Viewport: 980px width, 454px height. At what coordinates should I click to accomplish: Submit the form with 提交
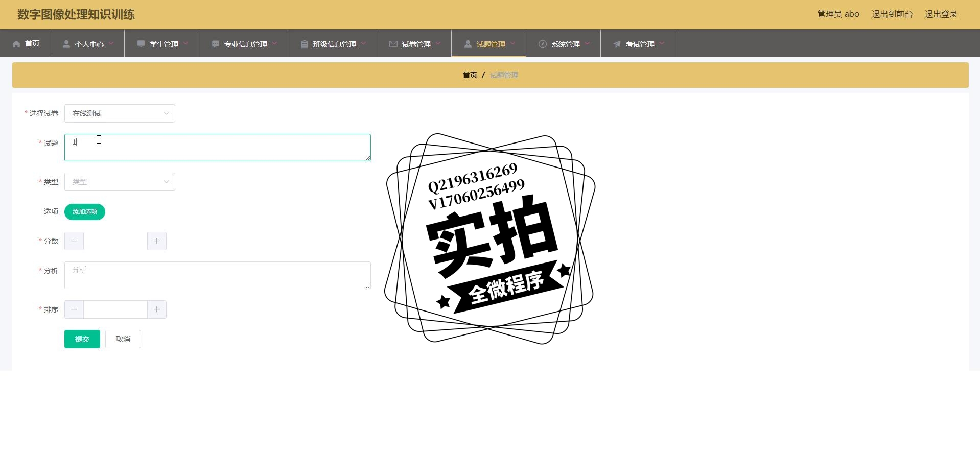(82, 339)
